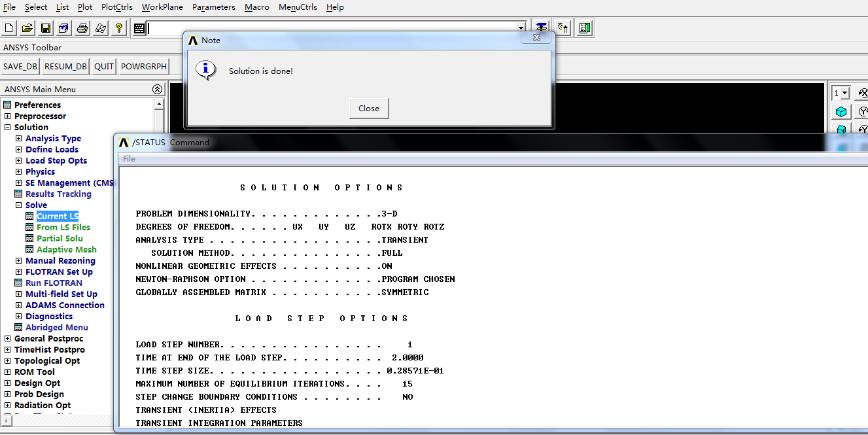
Task: Expand the TimeHist Postpro node
Action: (7, 349)
